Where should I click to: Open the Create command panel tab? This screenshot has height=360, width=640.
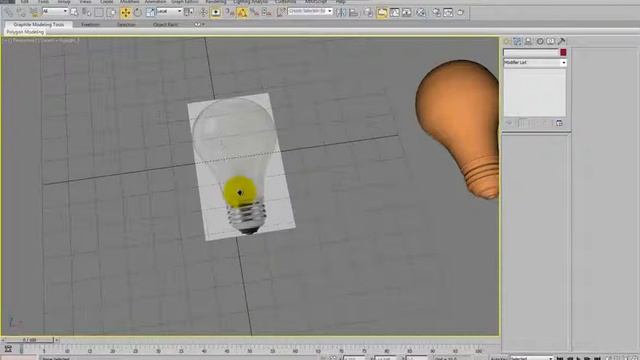(507, 41)
